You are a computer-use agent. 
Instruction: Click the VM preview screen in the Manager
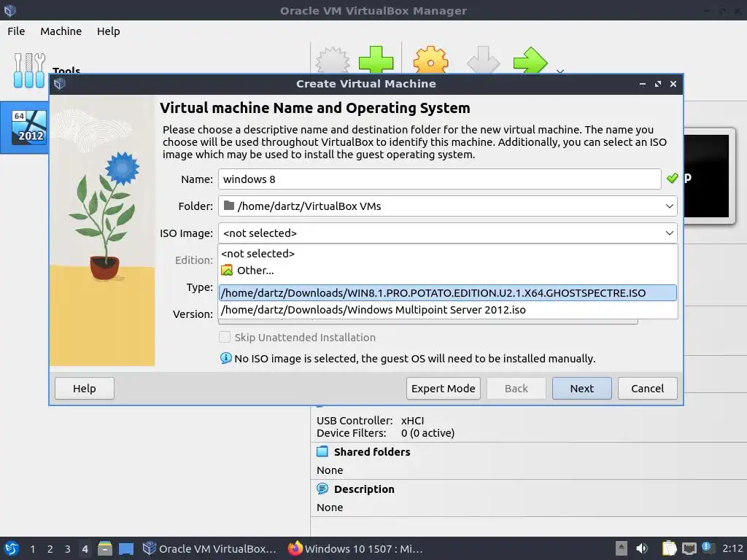coord(706,176)
